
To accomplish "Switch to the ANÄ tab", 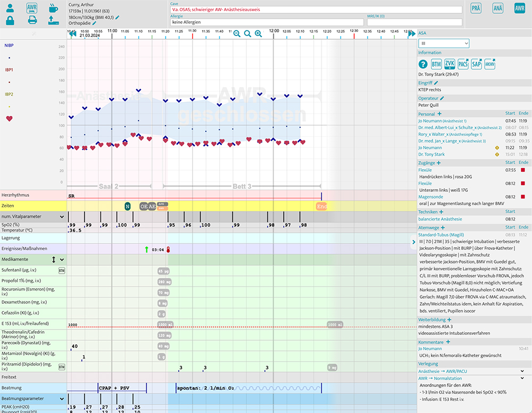I will [x=498, y=8].
